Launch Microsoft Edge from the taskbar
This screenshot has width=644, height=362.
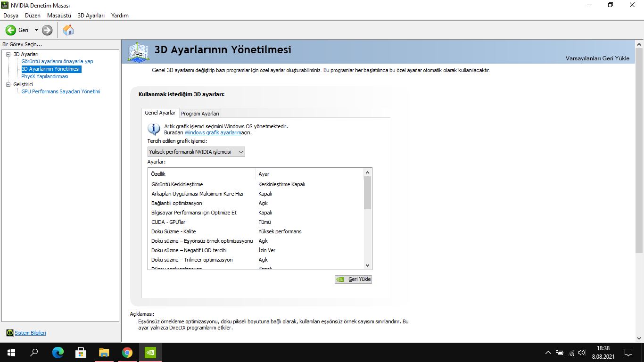[58, 353]
